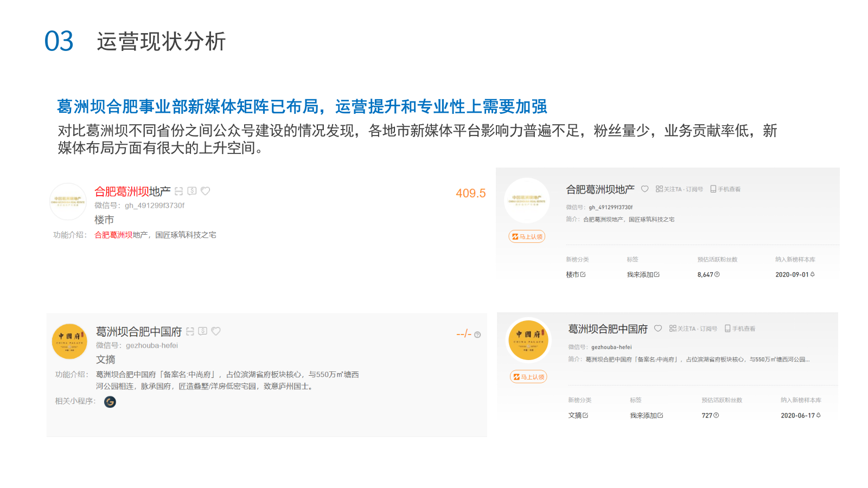
Task: Click the edit icon next to 楼市 category
Action: coord(583,274)
